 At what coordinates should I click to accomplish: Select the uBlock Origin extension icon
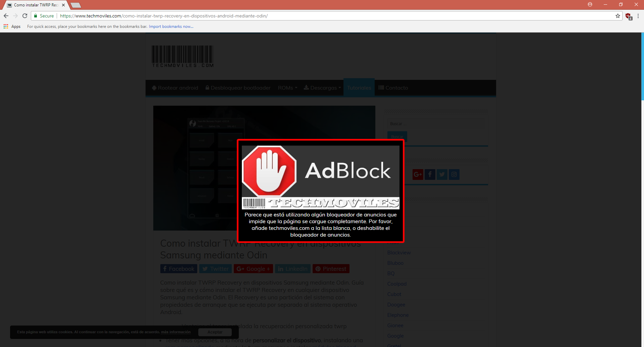(629, 16)
